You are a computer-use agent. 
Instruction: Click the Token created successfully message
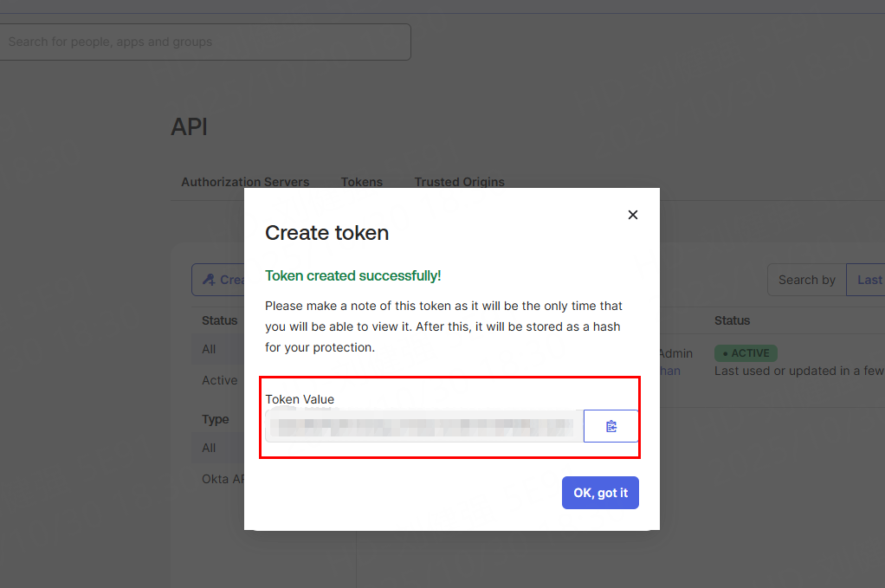tap(352, 275)
